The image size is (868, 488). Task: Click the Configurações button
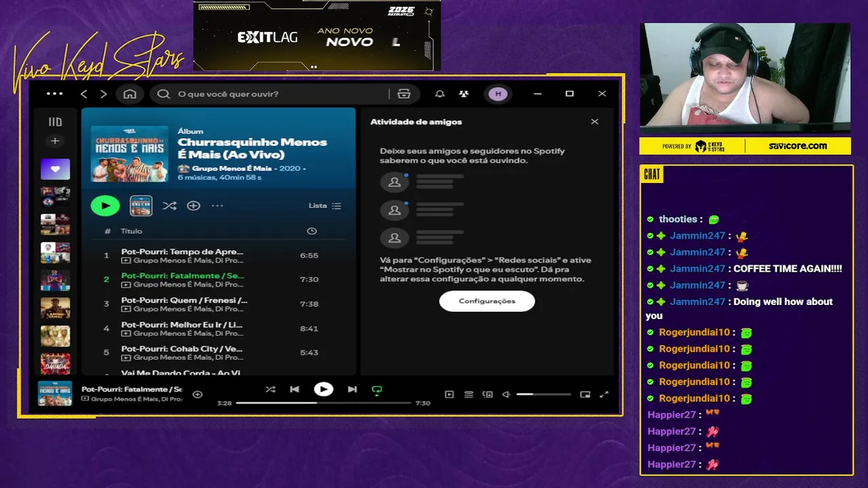[x=487, y=301]
